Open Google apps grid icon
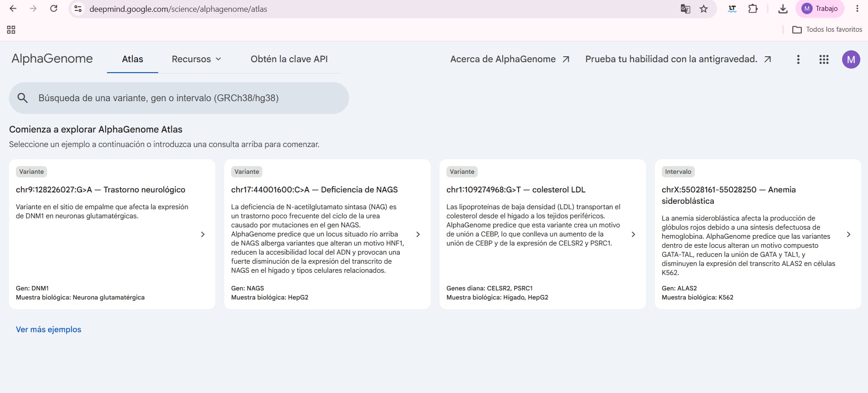Viewport: 868px width, 393px height. pyautogui.click(x=824, y=59)
